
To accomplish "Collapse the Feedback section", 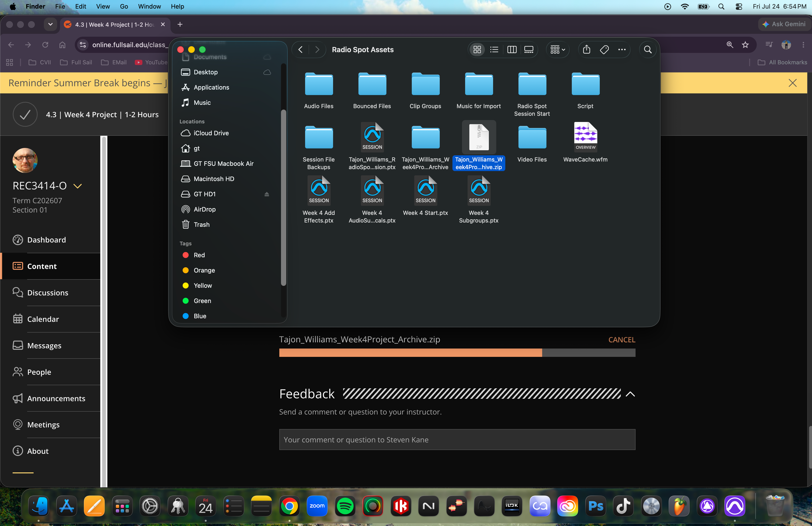I will pos(630,394).
